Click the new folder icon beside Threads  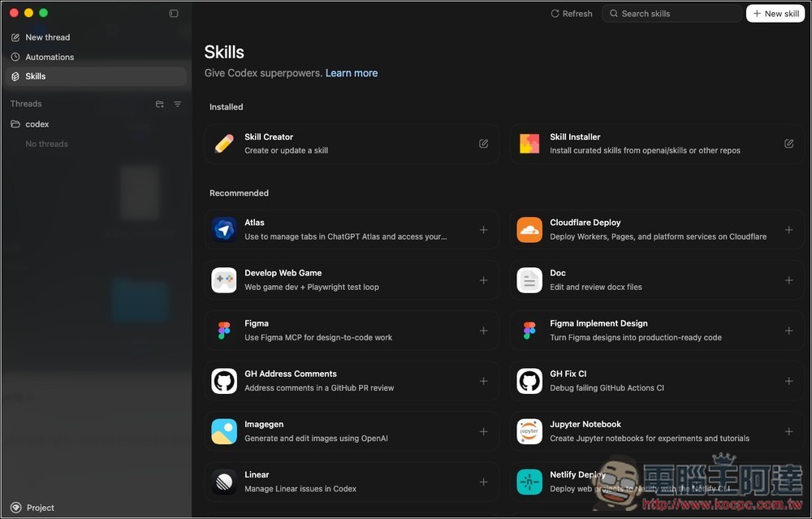coord(159,104)
